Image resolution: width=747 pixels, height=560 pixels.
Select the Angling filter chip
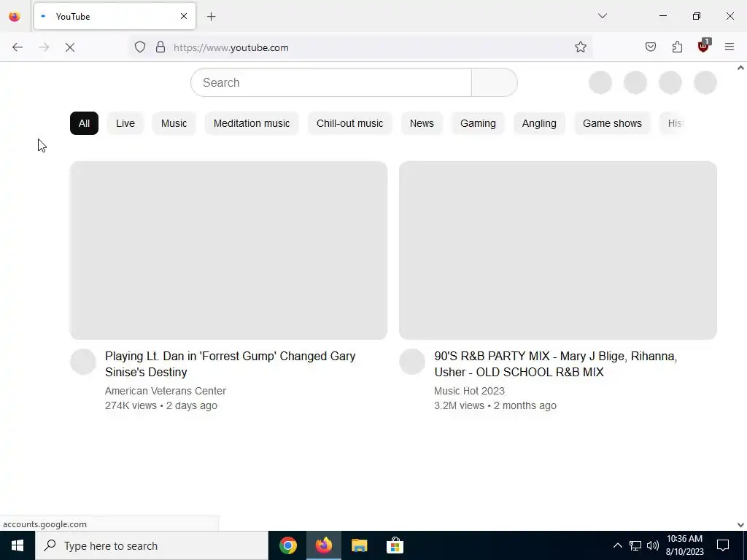click(x=539, y=123)
